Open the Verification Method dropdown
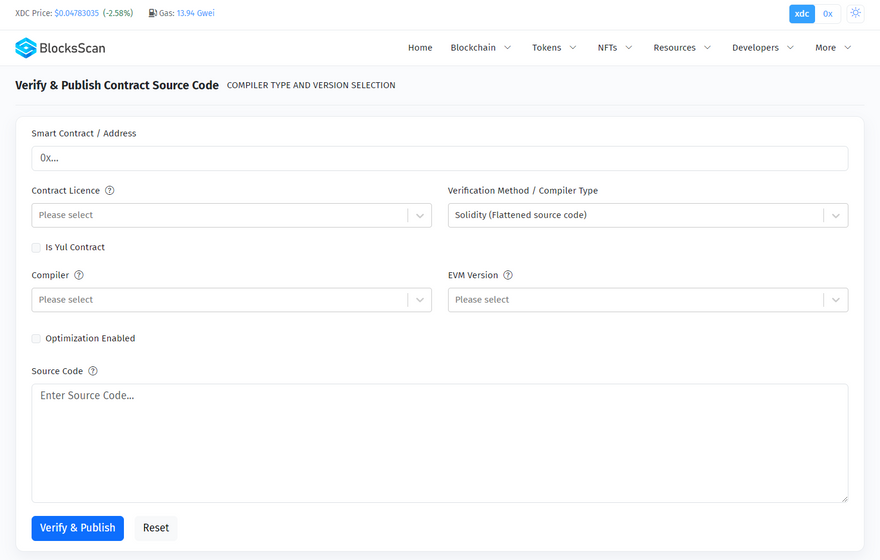 647,215
